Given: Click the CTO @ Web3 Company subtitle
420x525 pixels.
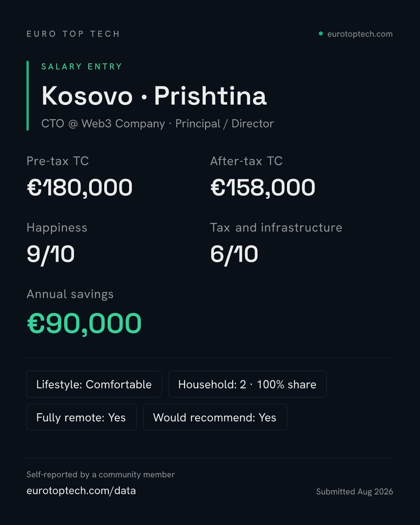Looking at the screenshot, I should point(103,124).
